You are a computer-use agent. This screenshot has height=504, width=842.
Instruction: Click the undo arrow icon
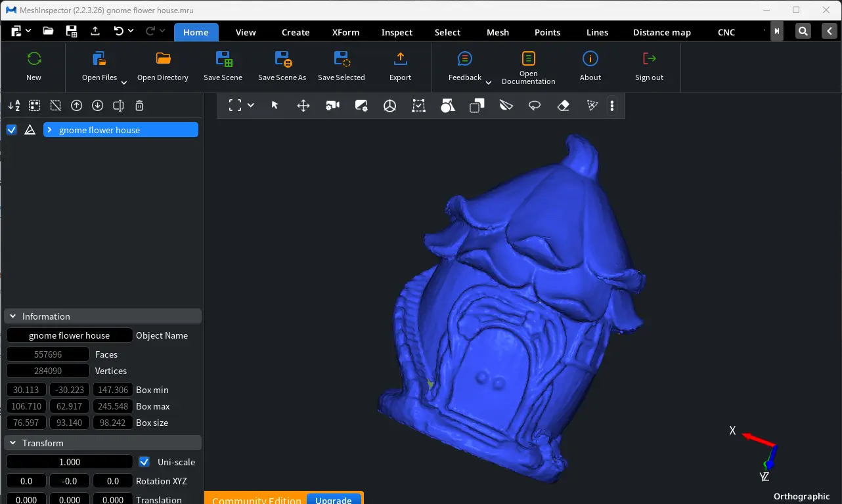pos(118,31)
